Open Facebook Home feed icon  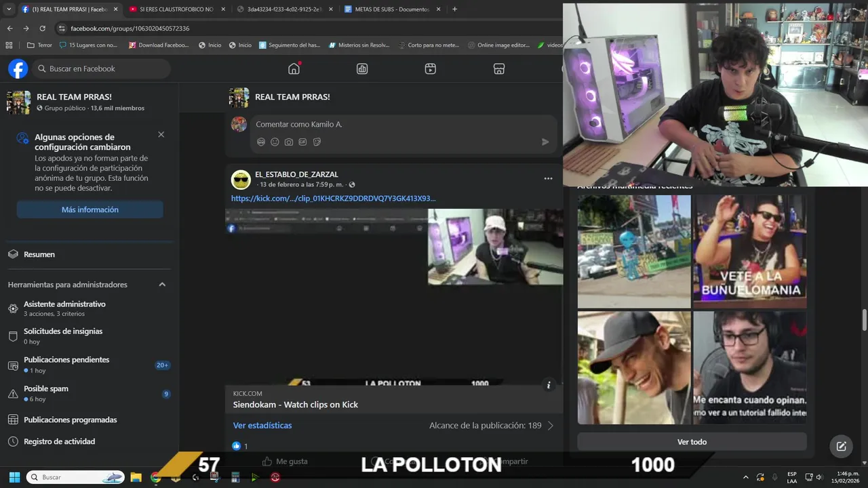click(294, 68)
